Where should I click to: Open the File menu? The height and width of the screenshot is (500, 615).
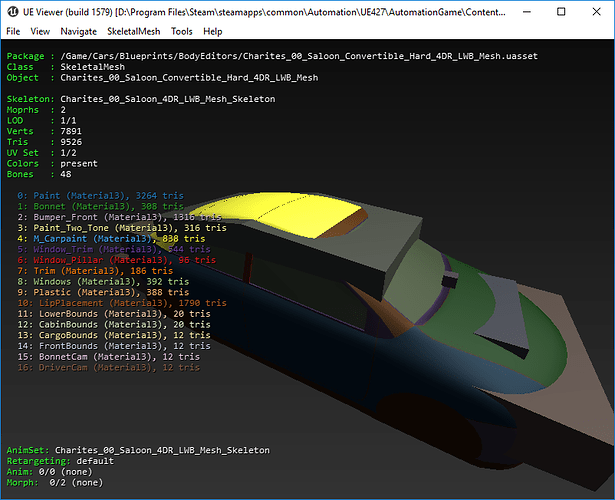pos(13,31)
